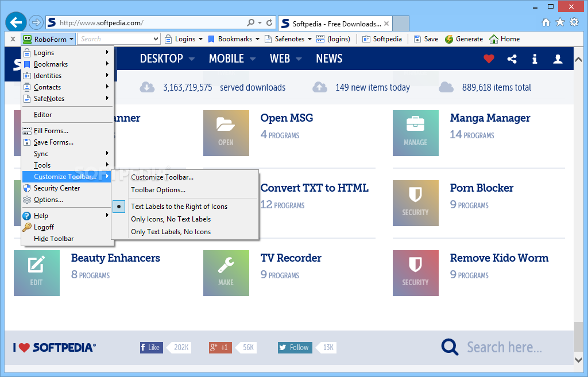Click the Facebook Like button
The width and height of the screenshot is (588, 377).
[152, 348]
